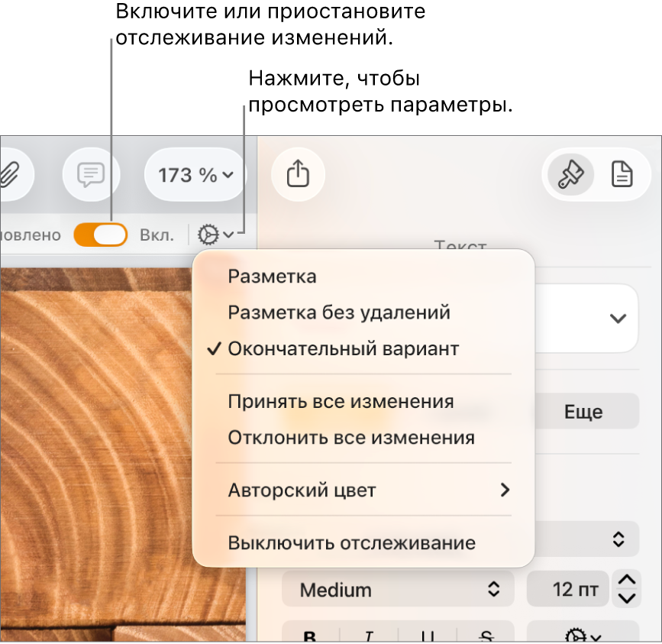The image size is (662, 644).
Task: Open the paragraph style dropdown chevron
Action: click(x=618, y=319)
